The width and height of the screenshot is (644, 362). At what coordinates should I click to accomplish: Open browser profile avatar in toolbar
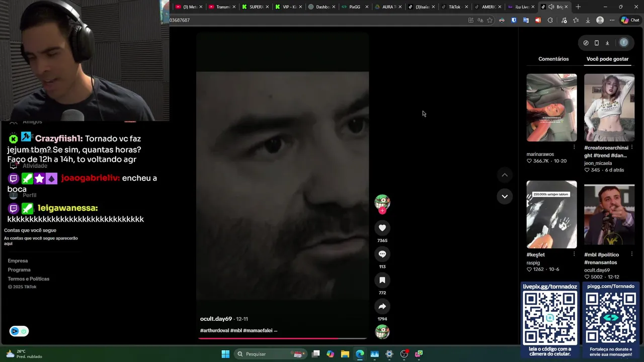(x=600, y=20)
